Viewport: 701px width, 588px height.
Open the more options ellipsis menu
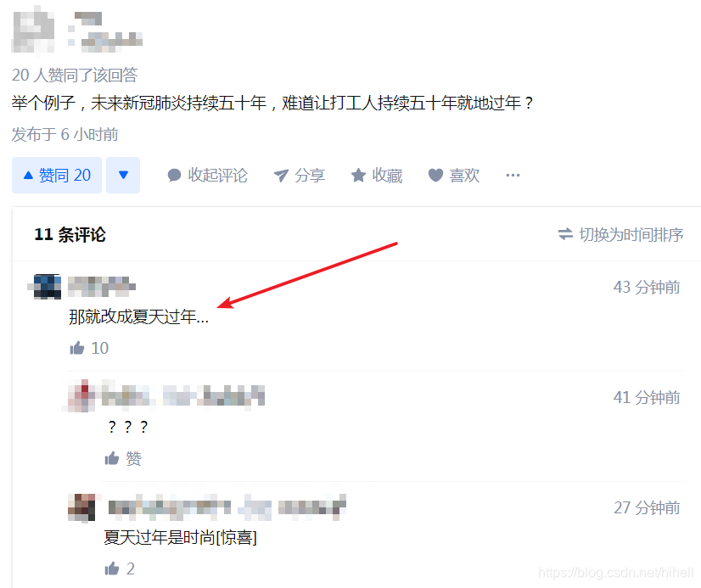pos(513,175)
